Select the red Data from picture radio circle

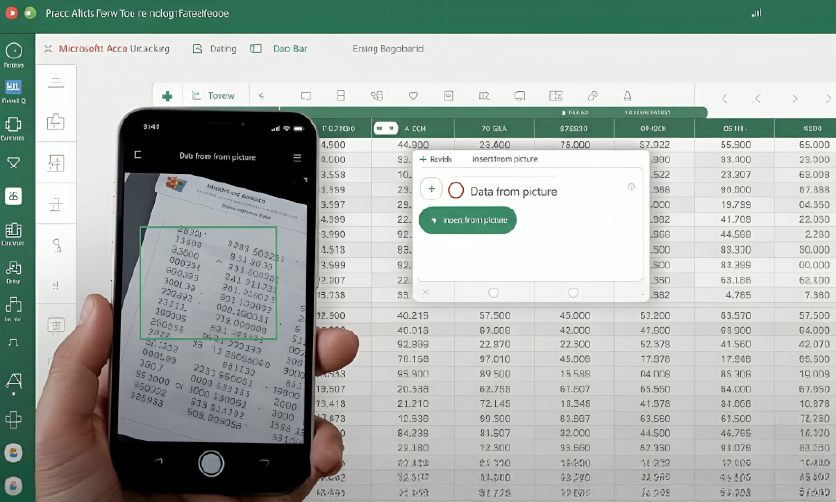(456, 190)
